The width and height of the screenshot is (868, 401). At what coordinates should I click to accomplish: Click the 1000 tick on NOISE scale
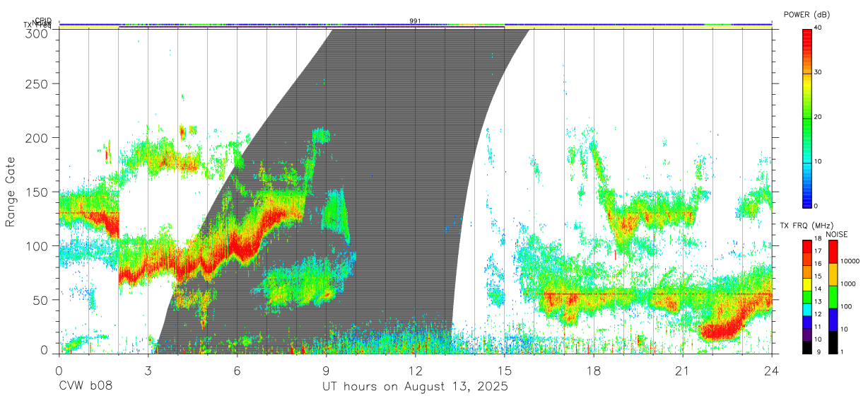coord(850,284)
